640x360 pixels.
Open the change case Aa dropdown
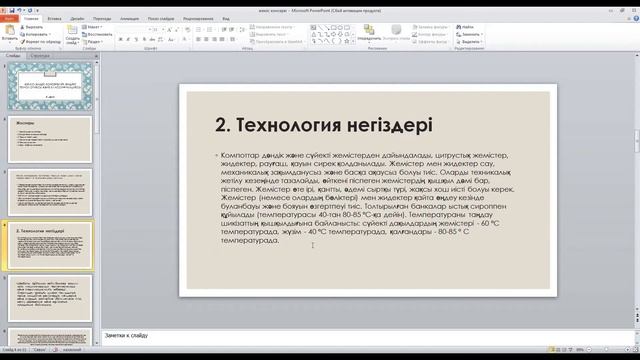[171, 40]
